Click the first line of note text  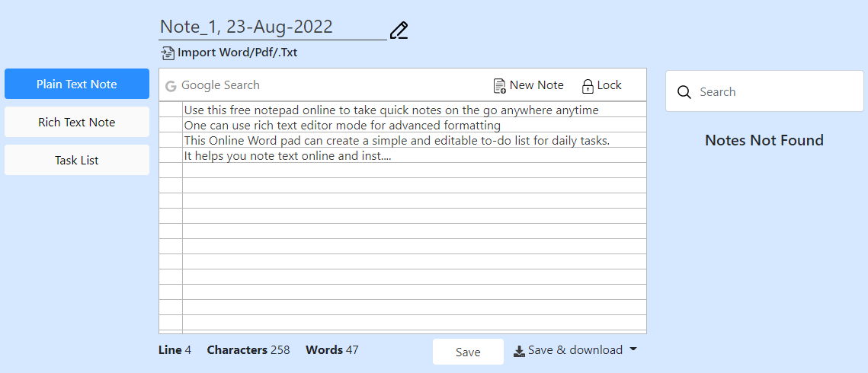coord(391,110)
